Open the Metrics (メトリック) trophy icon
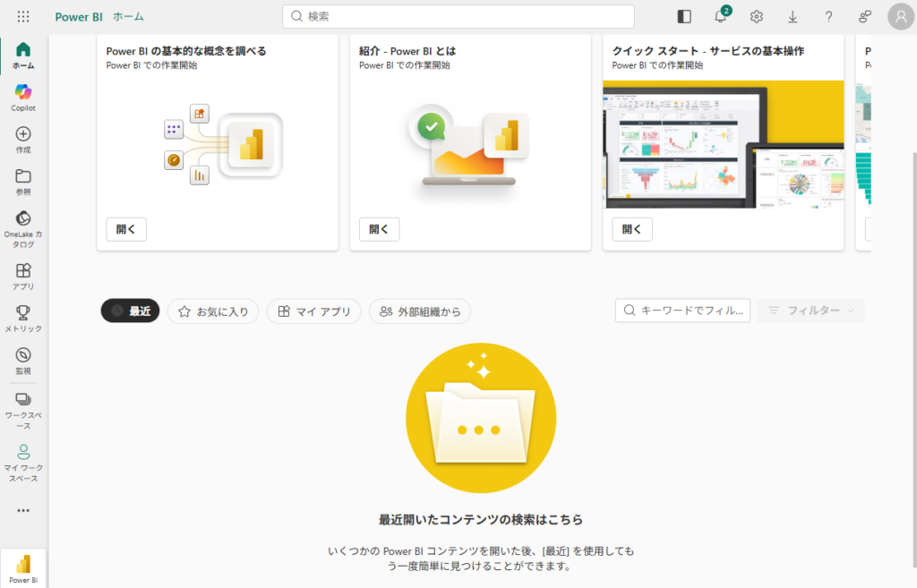This screenshot has width=917, height=588. click(23, 318)
